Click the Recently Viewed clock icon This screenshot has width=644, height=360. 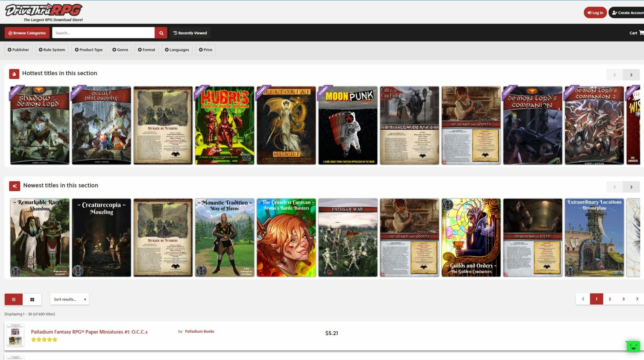(x=175, y=33)
